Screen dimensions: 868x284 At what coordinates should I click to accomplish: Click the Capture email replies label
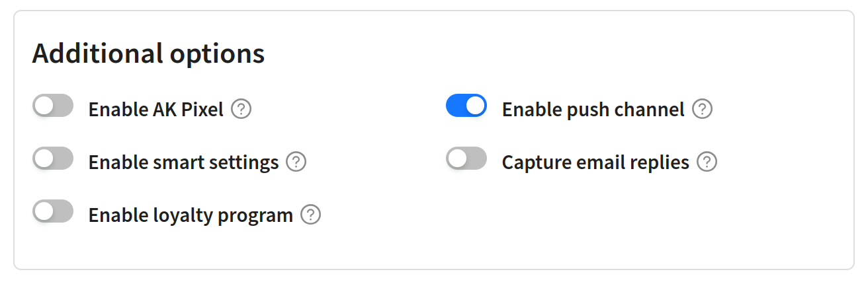click(595, 162)
